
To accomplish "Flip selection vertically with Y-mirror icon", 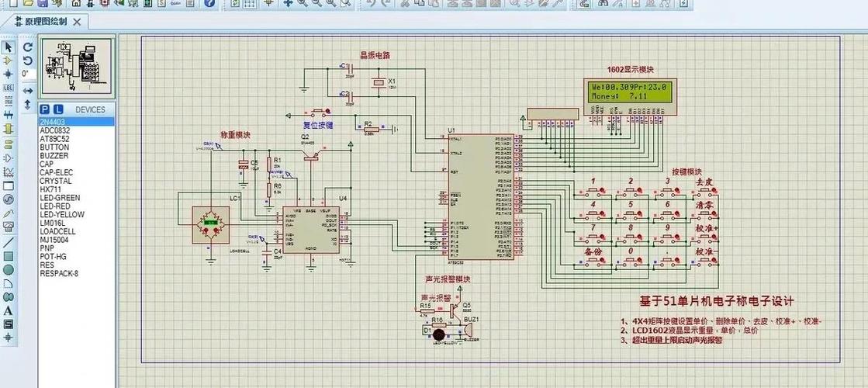I will coord(28,103).
